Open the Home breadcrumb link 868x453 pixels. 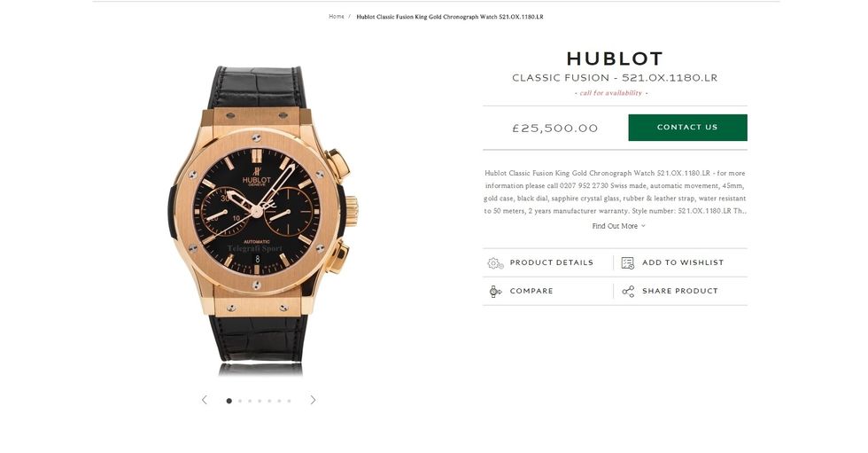pos(336,17)
